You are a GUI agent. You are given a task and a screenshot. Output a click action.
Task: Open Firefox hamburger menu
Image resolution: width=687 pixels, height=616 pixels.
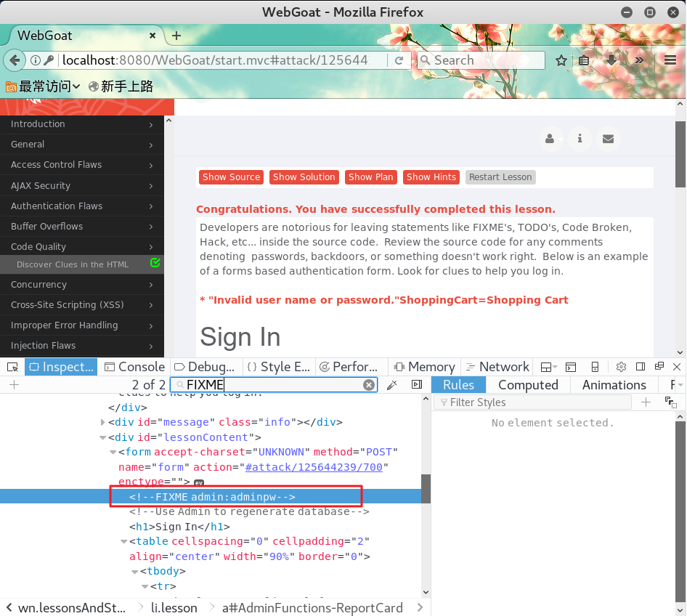670,60
